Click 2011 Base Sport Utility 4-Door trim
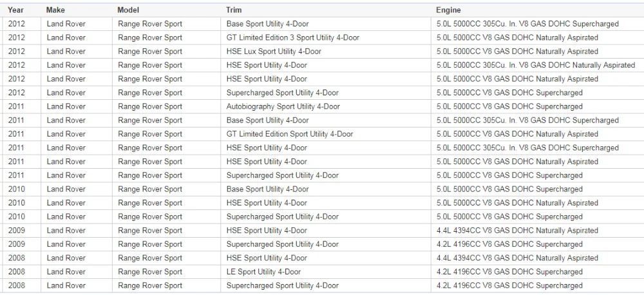The width and height of the screenshot is (644, 295). click(x=267, y=120)
